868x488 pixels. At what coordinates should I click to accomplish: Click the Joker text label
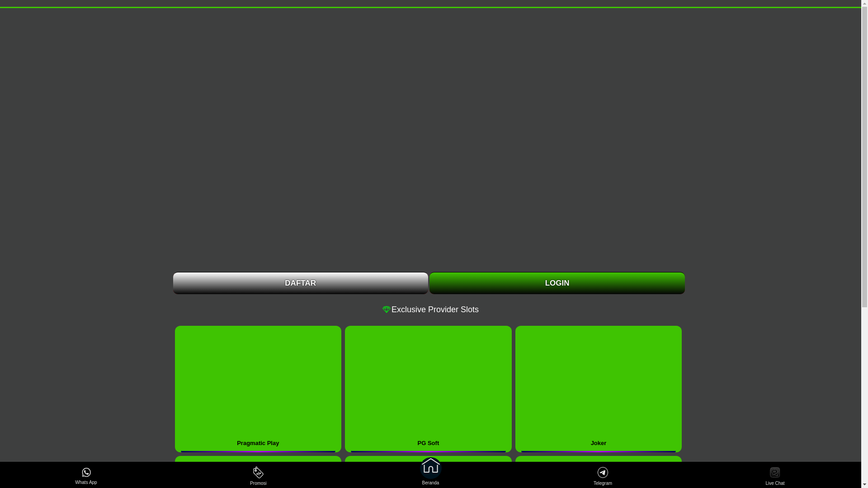click(598, 443)
